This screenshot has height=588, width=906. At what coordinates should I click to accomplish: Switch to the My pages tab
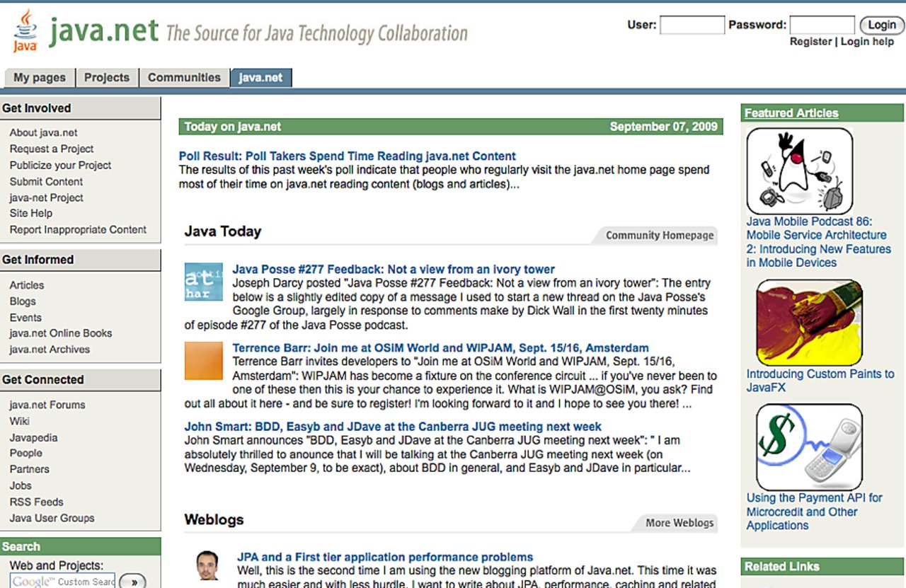click(40, 78)
